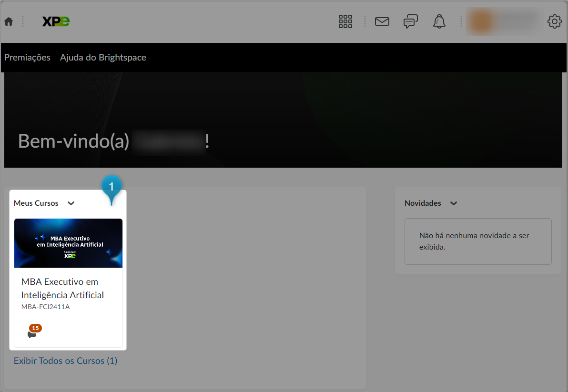Open the course selector grid icon

pos(345,22)
